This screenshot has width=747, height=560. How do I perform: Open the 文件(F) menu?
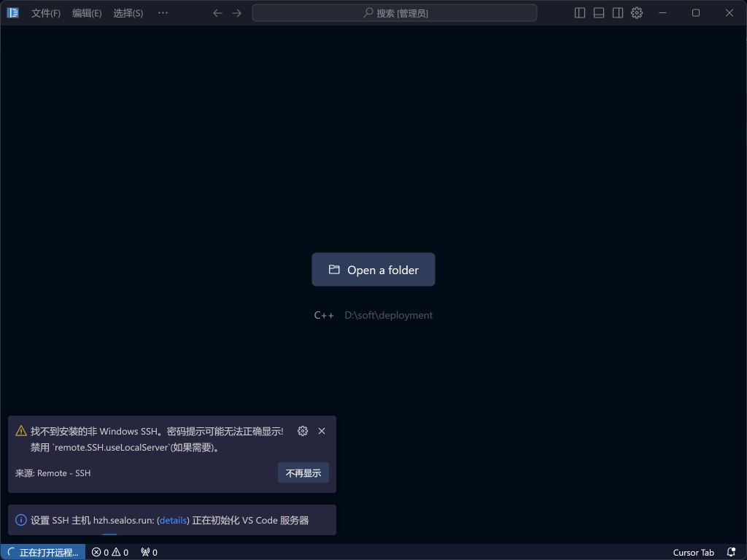46,12
